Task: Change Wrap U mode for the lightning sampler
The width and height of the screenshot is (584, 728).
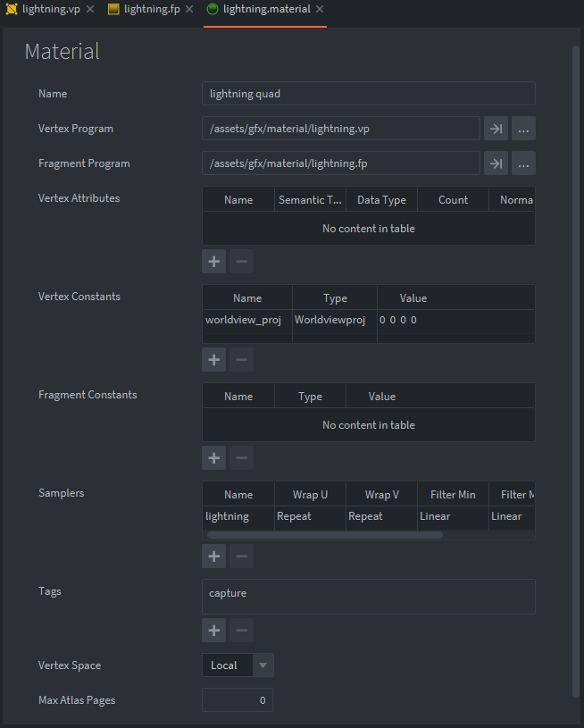Action: 309,516
